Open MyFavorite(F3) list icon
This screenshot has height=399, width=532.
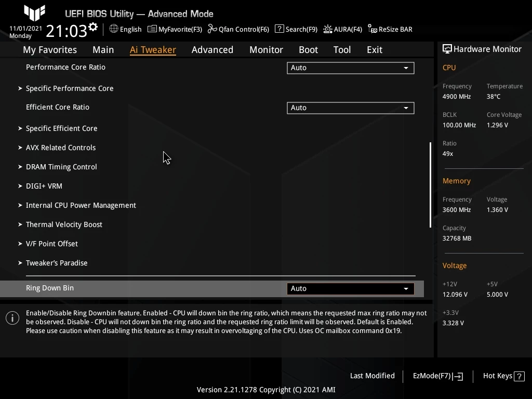pos(152,29)
